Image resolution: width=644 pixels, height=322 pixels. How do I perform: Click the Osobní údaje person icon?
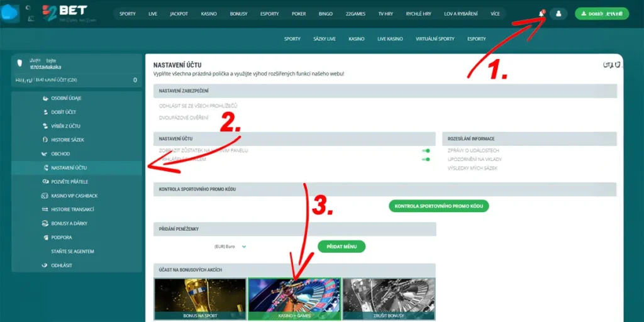(x=45, y=99)
